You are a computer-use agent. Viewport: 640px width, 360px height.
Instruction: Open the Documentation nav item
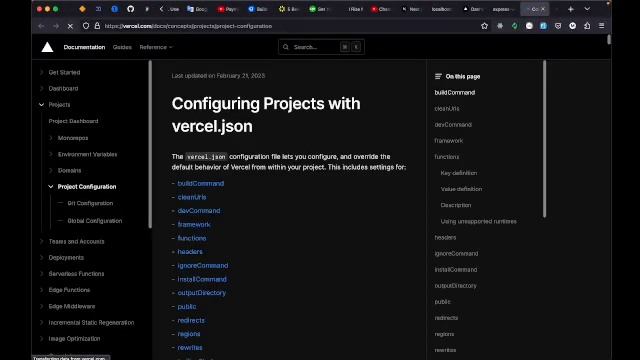pos(84,47)
